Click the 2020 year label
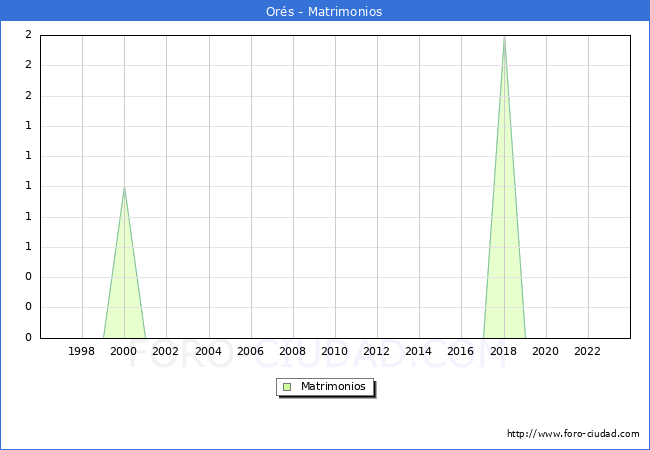650x450 pixels. pos(545,351)
